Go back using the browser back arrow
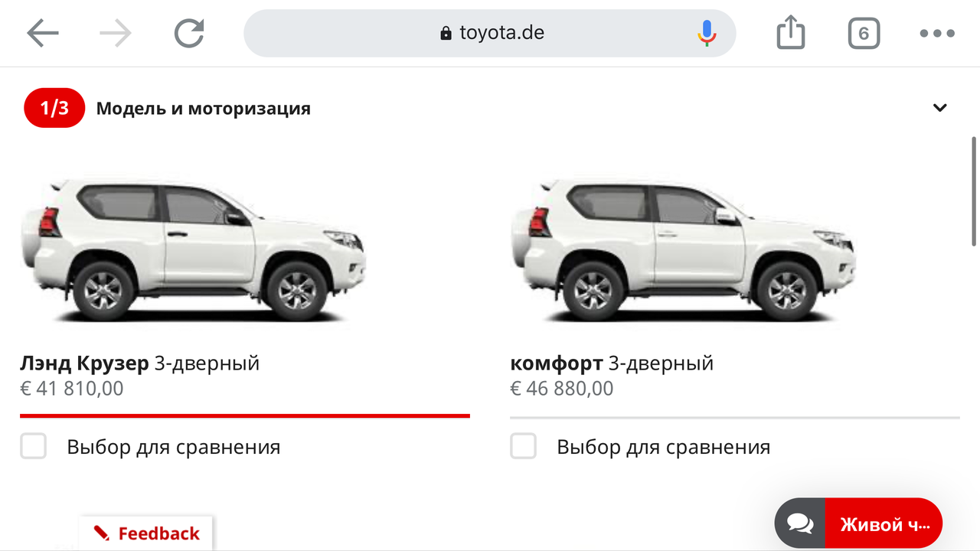 click(x=43, y=34)
